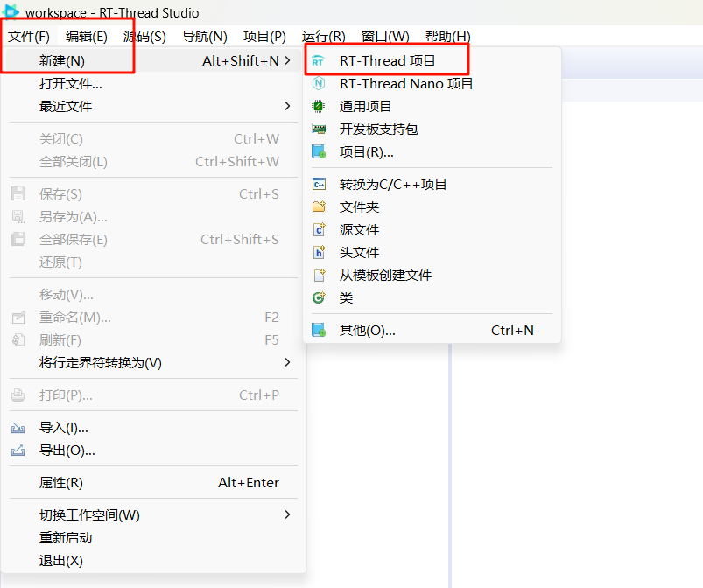Choose 项目(R)... in the submenu

[432, 152]
